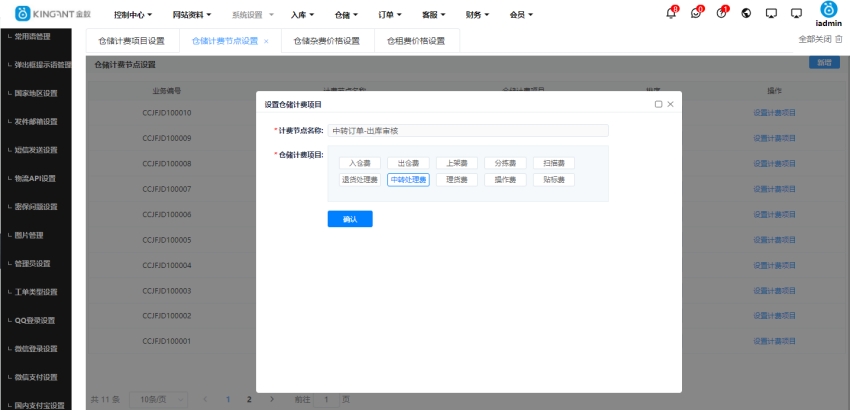Click the iadmin user avatar
The image size is (851, 411).
click(x=828, y=10)
